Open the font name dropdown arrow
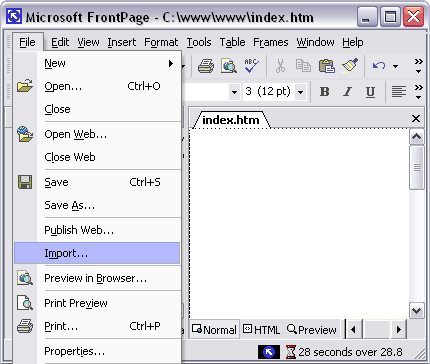Image resolution: width=430 pixels, height=364 pixels. [234, 92]
